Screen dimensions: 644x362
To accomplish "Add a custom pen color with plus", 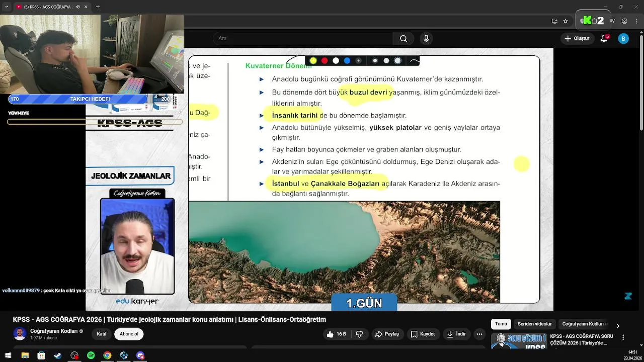I will pos(358,61).
